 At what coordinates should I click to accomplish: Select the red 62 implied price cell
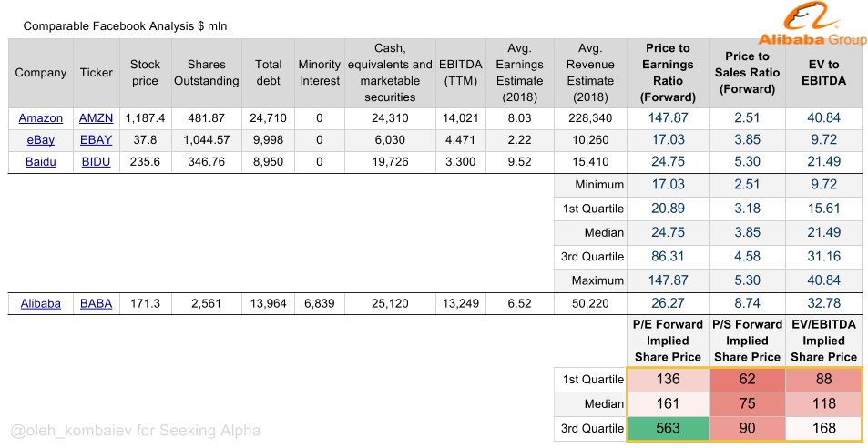747,380
